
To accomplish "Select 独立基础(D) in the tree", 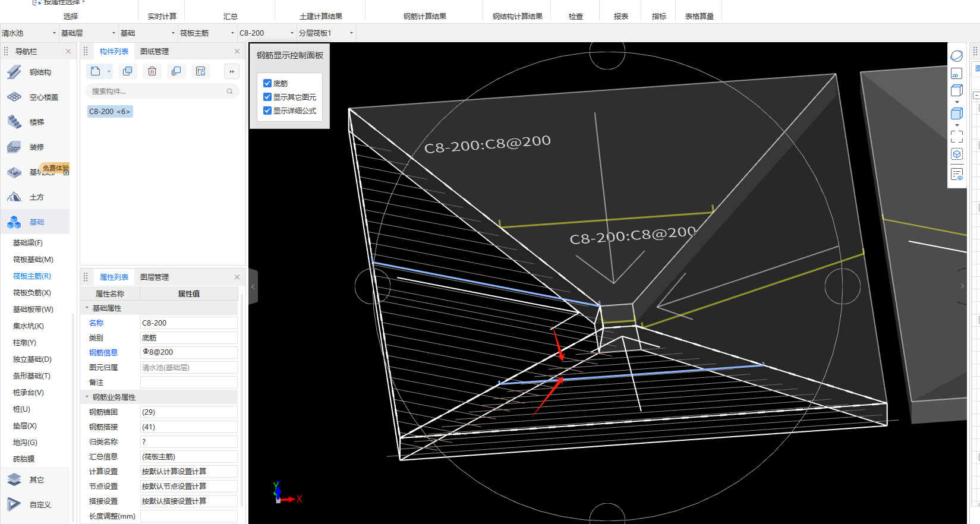I will click(32, 359).
